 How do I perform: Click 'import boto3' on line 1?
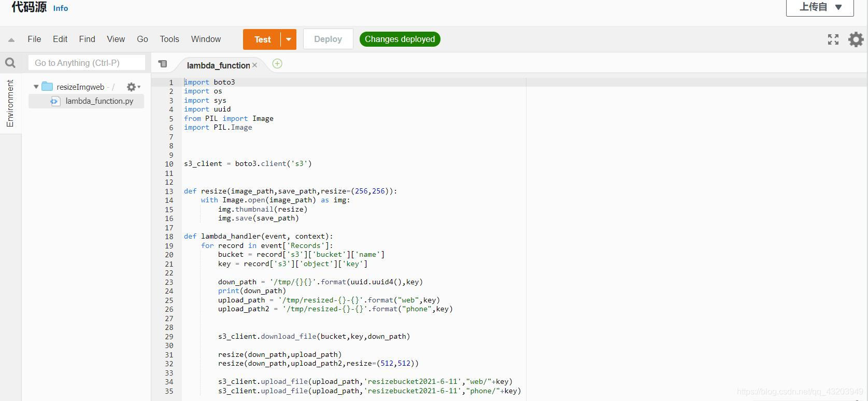(209, 82)
